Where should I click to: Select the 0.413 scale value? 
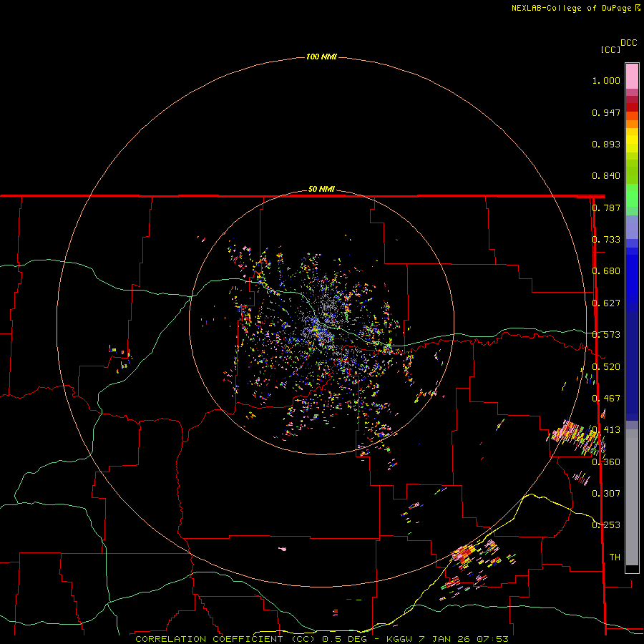pos(606,430)
